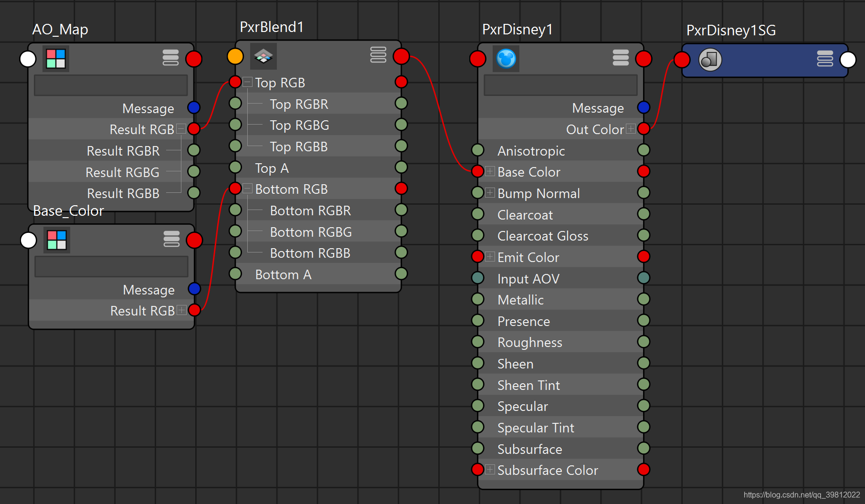
Task: Expand Subsurface Color attribute
Action: pos(490,470)
